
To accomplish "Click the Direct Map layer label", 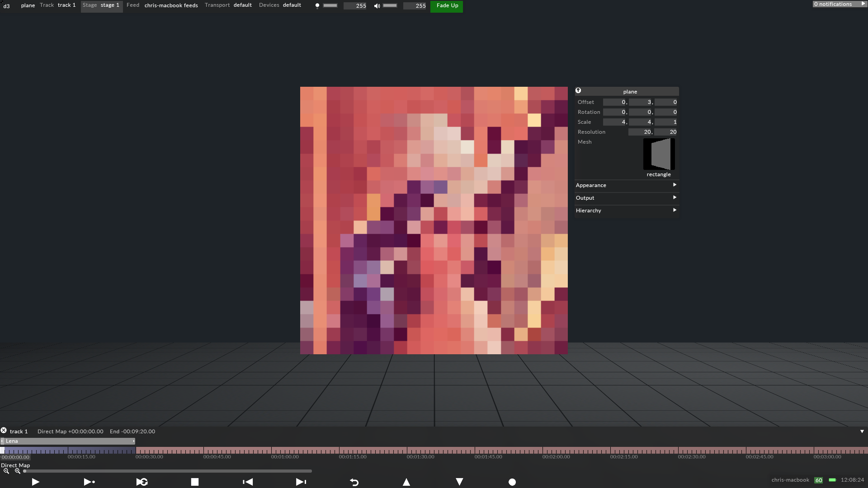I will pos(15,465).
